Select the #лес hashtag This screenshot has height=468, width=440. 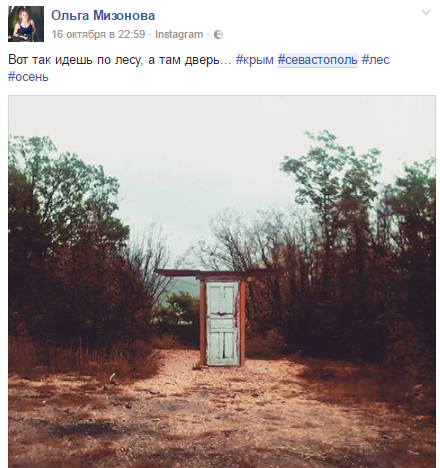pyautogui.click(x=376, y=60)
